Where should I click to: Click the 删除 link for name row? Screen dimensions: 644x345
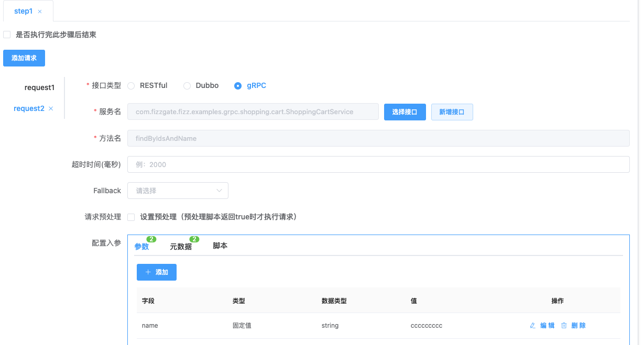coord(578,326)
